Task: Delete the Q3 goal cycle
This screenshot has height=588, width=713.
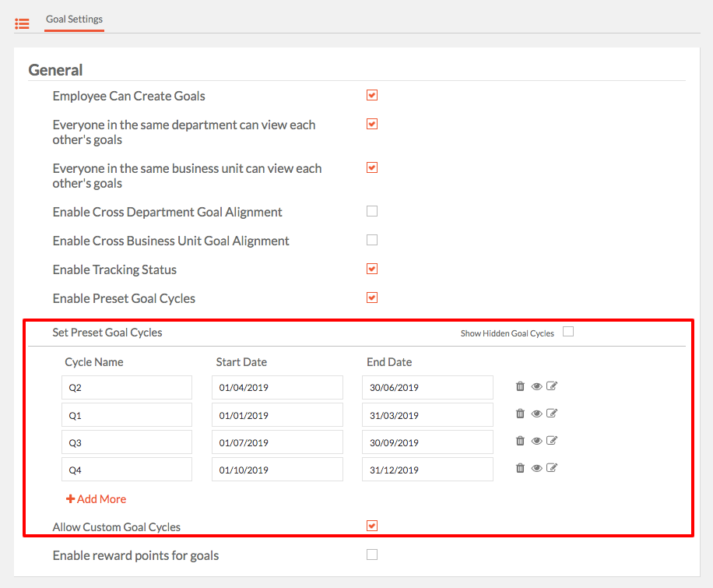Action: 520,441
